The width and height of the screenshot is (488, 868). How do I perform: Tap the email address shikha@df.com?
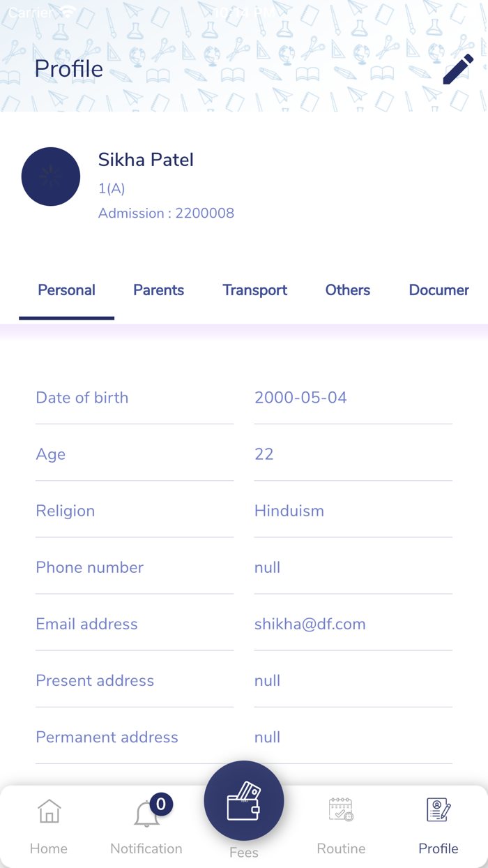[x=310, y=624]
